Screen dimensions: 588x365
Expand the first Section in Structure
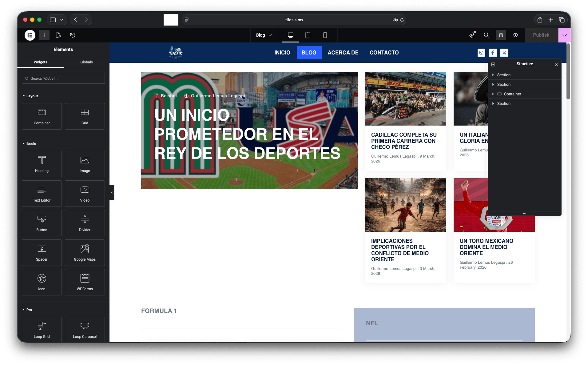click(493, 75)
